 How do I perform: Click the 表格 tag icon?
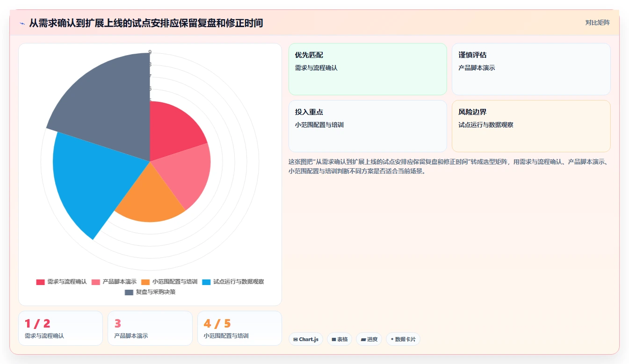[334, 339]
